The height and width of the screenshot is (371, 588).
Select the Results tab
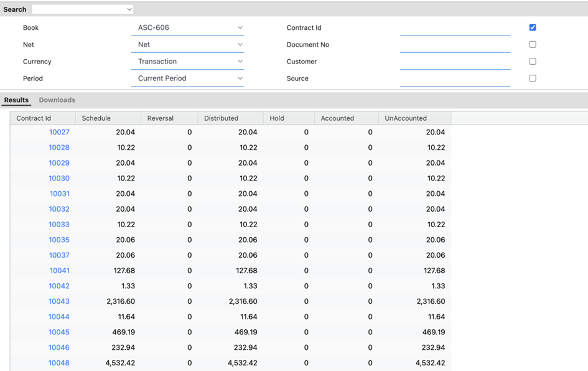[16, 100]
